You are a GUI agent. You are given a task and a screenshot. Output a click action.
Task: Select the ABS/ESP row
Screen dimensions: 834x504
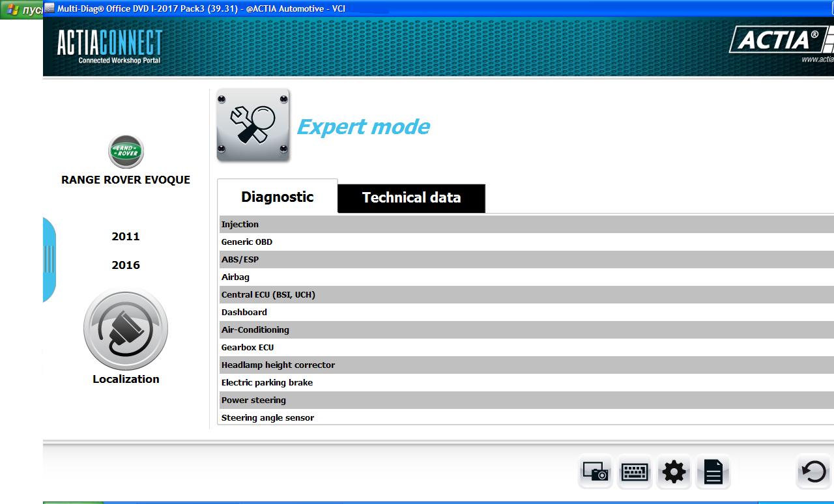click(526, 259)
